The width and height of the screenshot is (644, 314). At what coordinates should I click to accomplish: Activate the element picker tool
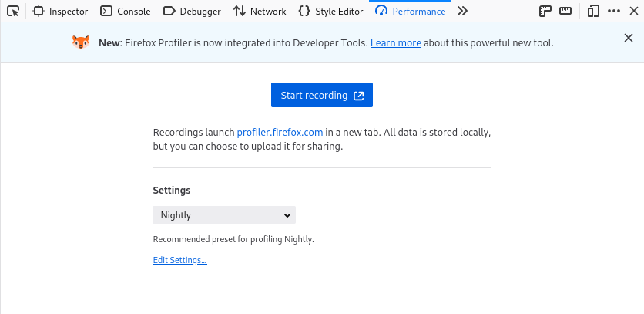(x=12, y=12)
